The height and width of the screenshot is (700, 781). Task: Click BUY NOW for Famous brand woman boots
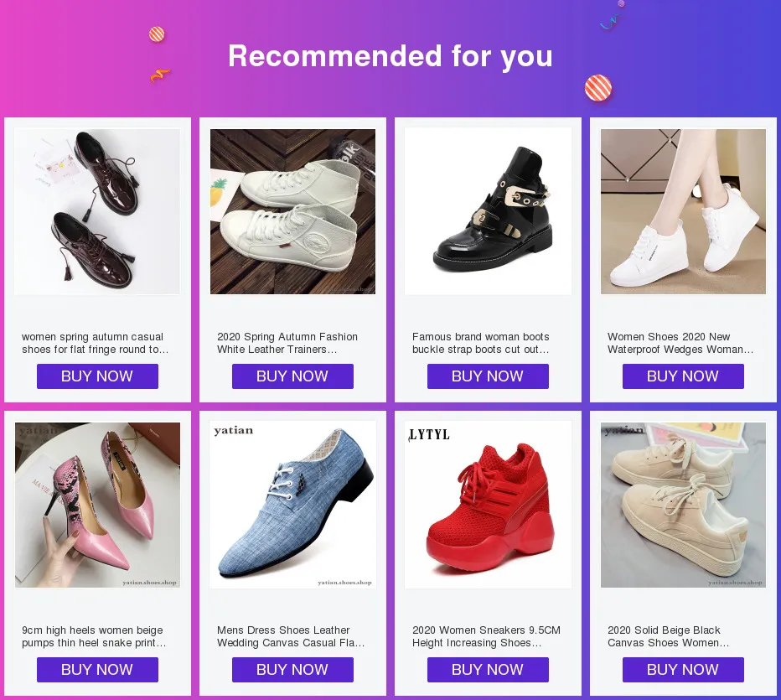[488, 376]
